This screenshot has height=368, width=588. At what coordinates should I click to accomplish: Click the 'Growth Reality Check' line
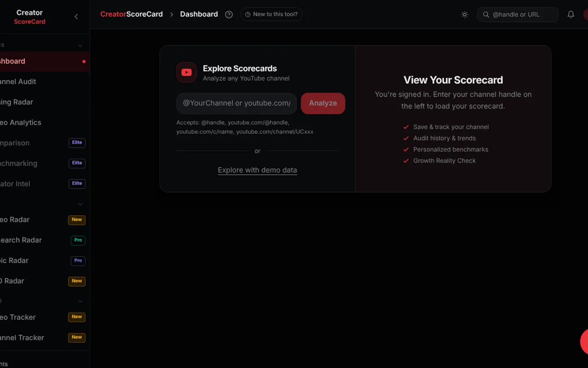click(440, 161)
